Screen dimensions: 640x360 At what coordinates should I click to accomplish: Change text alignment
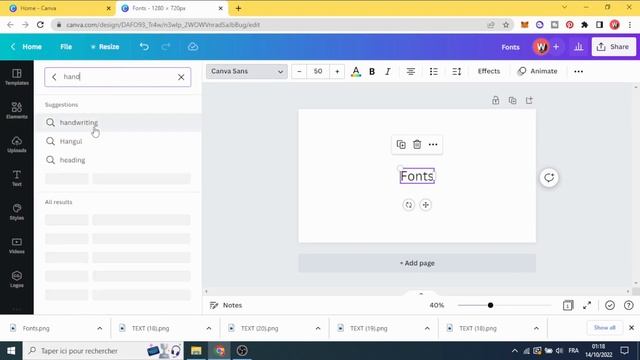[411, 71]
